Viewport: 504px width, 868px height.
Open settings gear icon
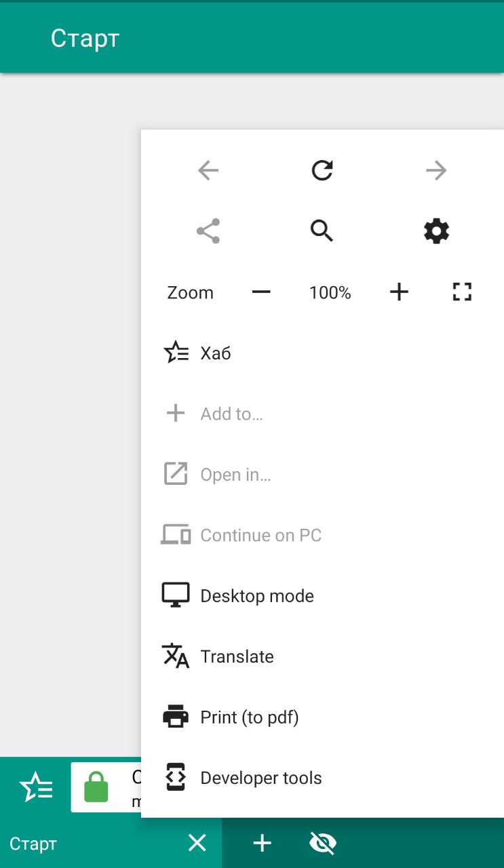point(436,231)
